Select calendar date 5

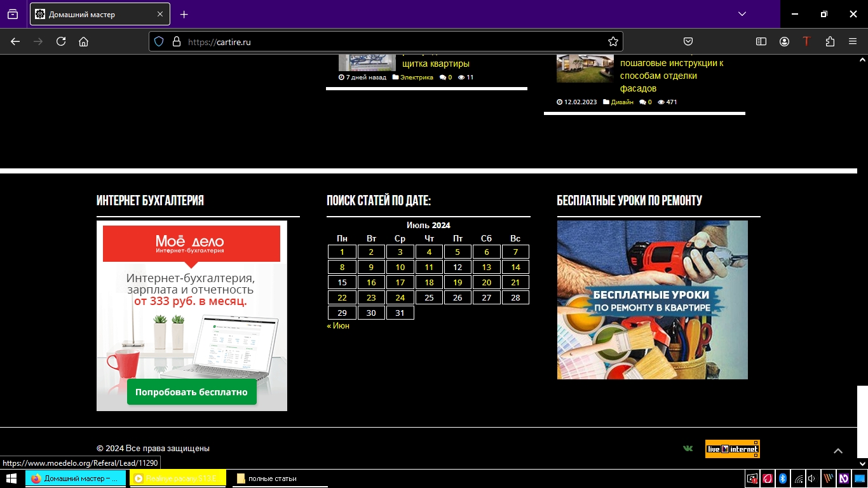point(458,252)
